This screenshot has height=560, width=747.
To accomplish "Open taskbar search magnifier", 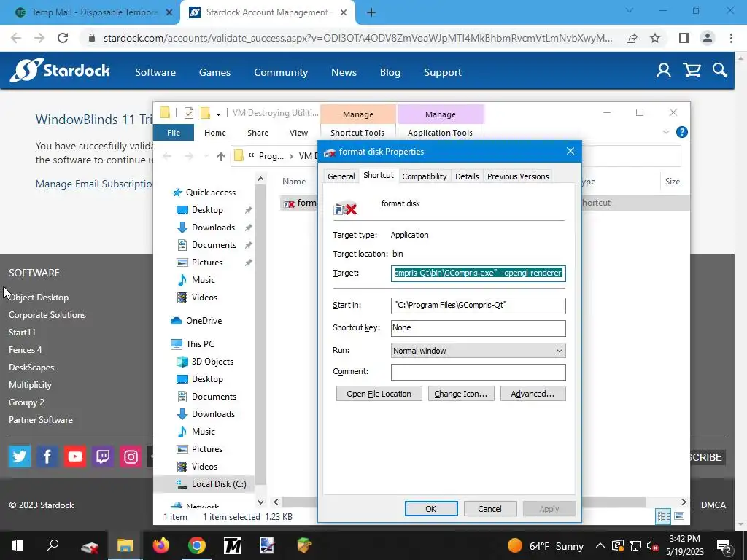I will (x=53, y=544).
